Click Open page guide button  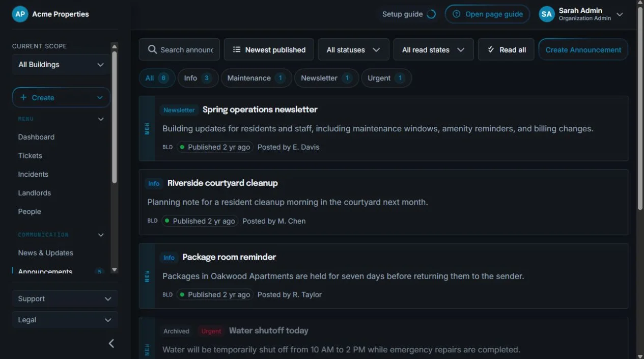[487, 14]
